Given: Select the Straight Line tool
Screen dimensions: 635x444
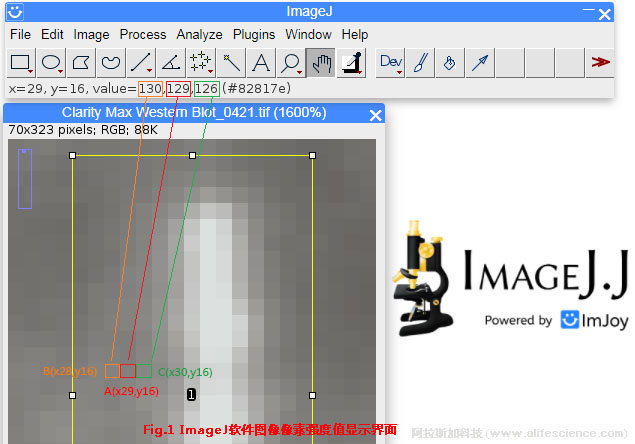Looking at the screenshot, I should tap(141, 63).
